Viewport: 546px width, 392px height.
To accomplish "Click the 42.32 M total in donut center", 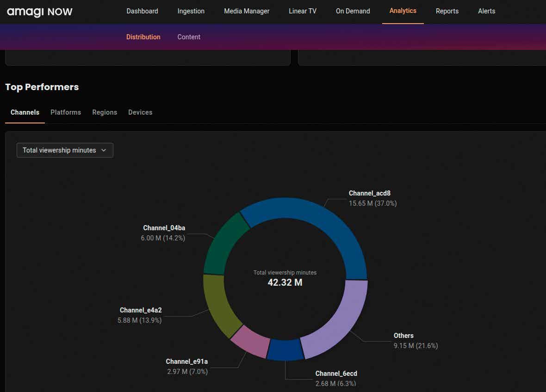I will [285, 282].
